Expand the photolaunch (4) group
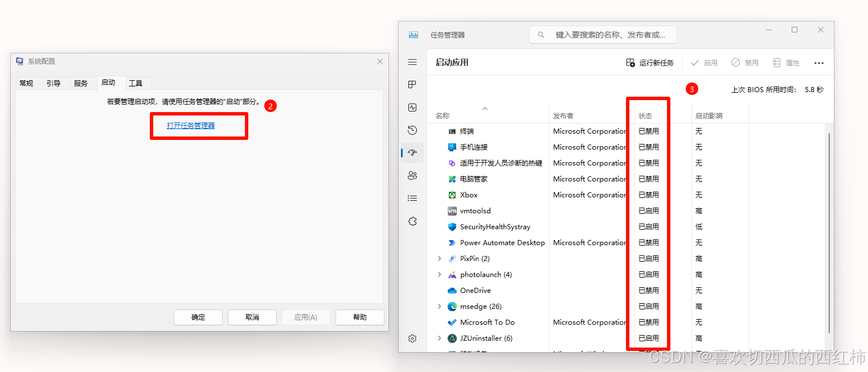The height and width of the screenshot is (372, 868). pos(439,275)
